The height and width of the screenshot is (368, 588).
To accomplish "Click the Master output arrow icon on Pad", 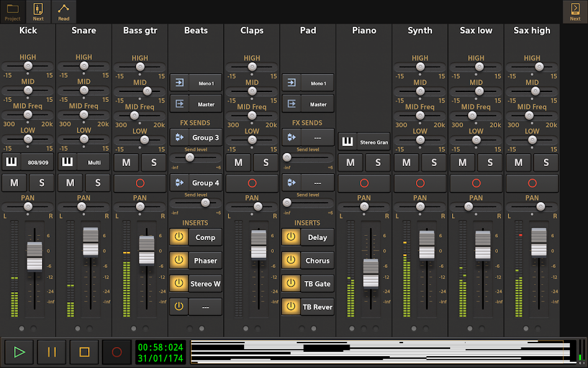I will click(x=290, y=103).
